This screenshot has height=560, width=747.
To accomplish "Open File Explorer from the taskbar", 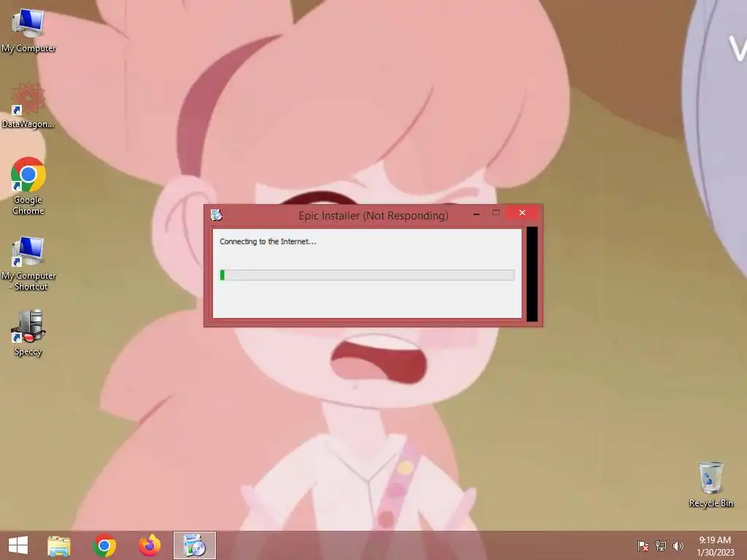I will click(59, 545).
